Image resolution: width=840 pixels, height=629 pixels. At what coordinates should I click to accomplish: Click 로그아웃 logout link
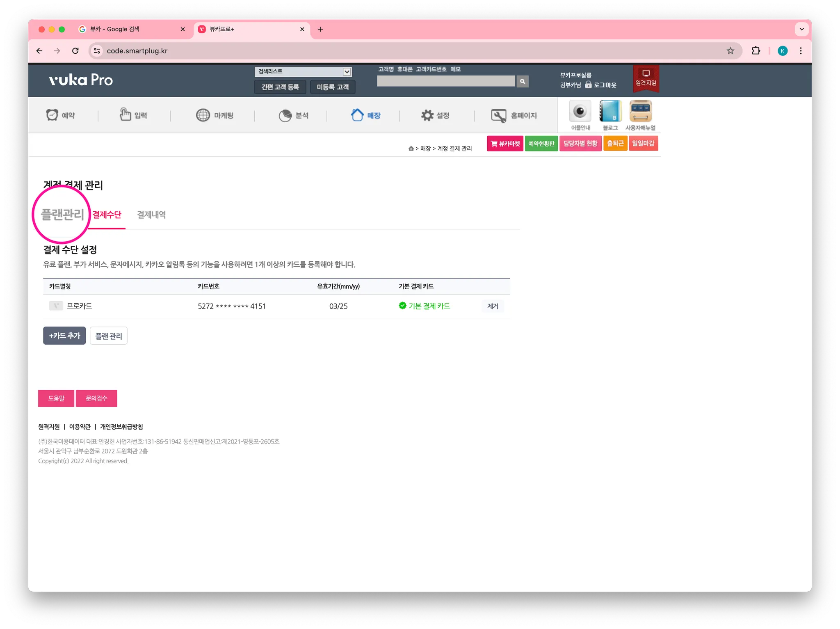605,85
